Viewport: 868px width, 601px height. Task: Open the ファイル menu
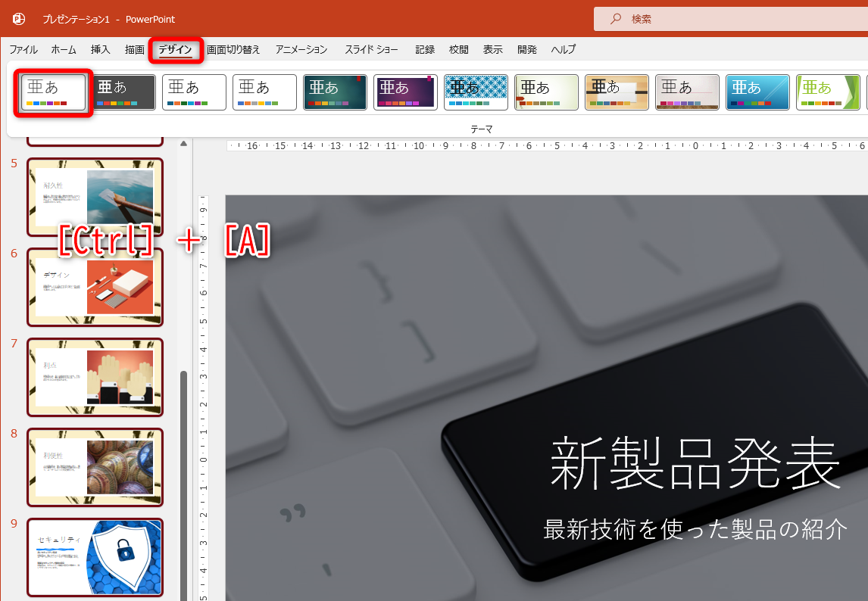coord(23,49)
